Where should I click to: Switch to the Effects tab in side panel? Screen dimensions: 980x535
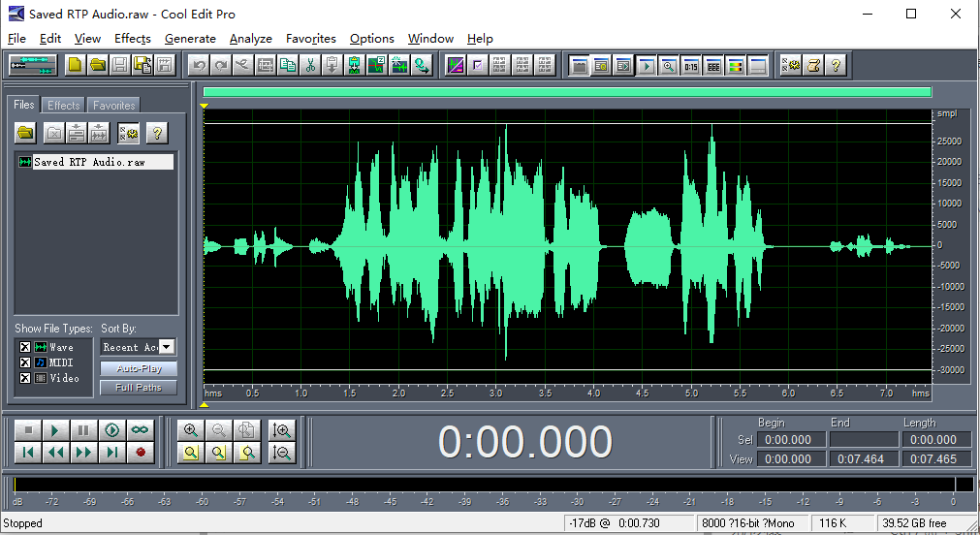tap(64, 105)
